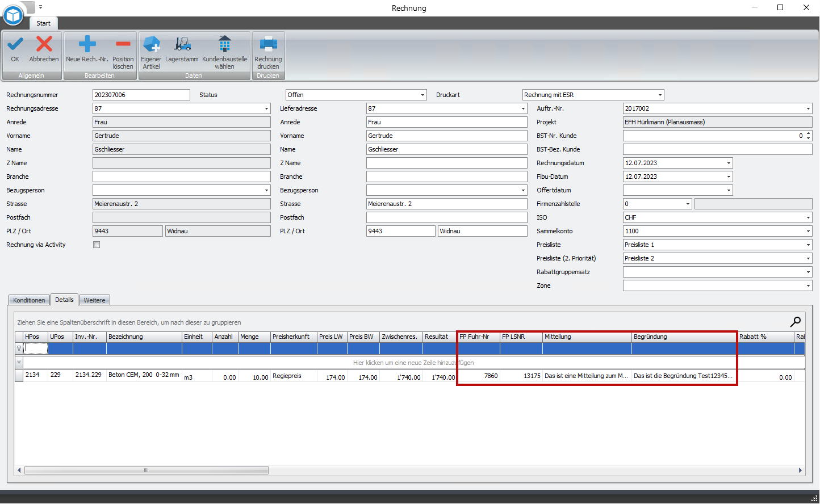Switch to the Konditionen tab

(x=29, y=300)
